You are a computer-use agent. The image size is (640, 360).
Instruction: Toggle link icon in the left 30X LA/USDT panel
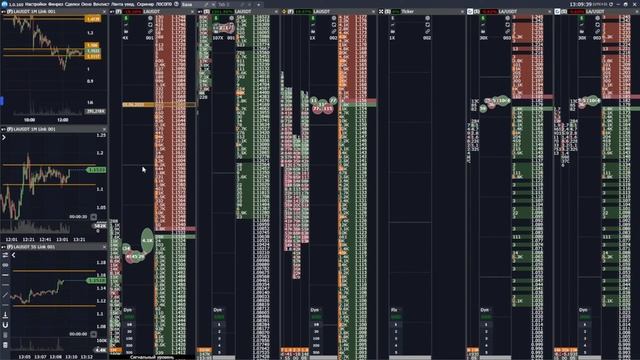507,31
